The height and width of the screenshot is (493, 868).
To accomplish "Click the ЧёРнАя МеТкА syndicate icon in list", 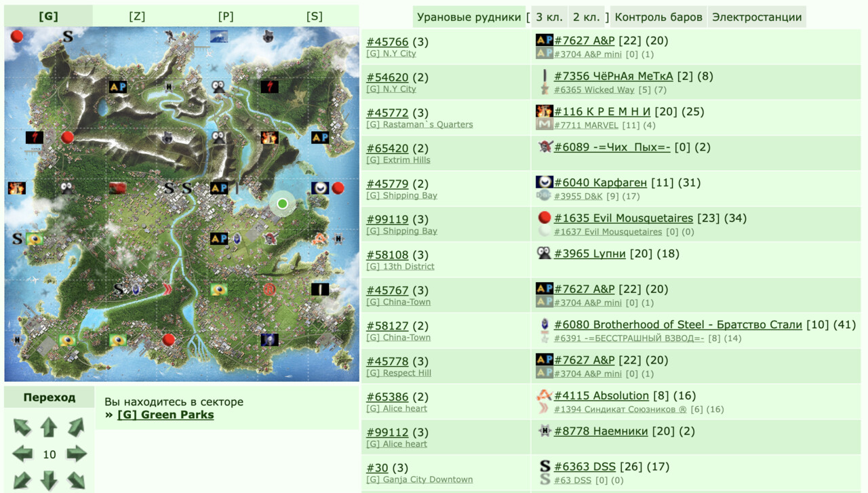I will 544,76.
